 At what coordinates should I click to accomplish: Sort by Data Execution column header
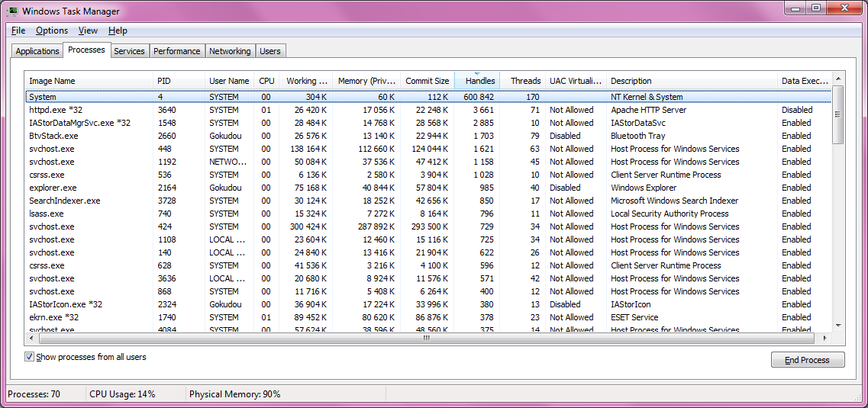(x=805, y=81)
